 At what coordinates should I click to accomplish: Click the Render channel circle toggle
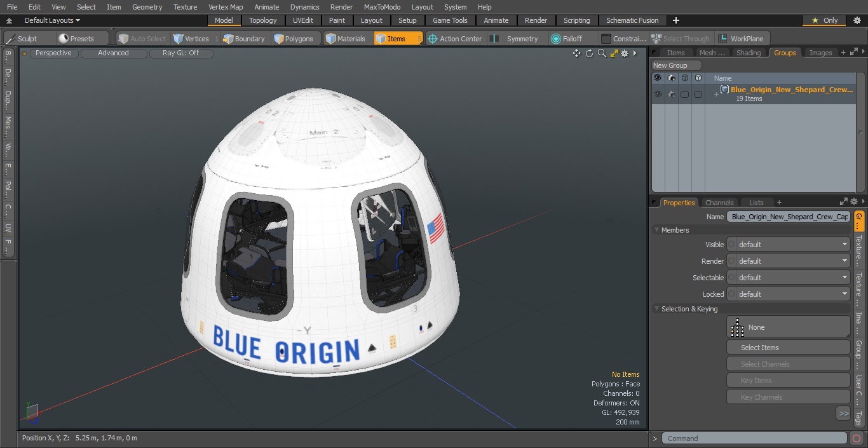pyautogui.click(x=731, y=261)
